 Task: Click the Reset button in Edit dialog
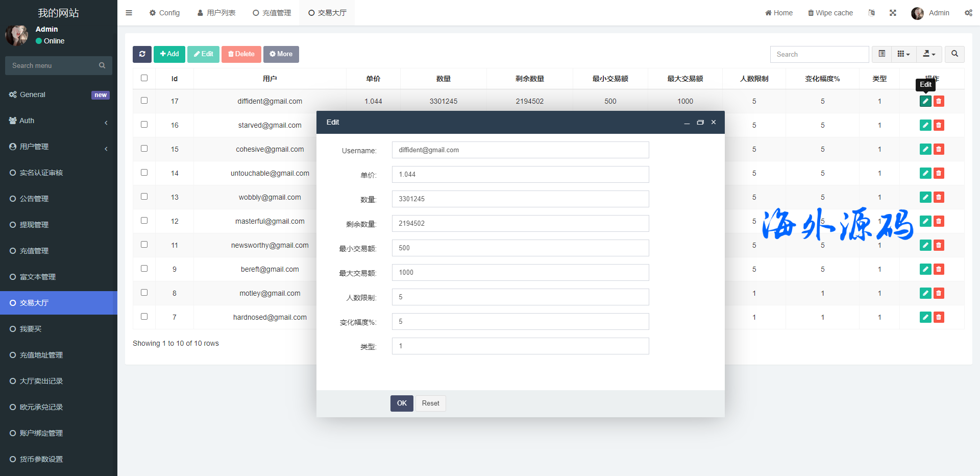coord(430,403)
